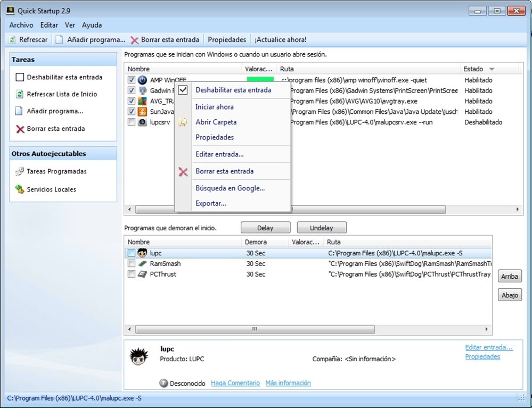The width and height of the screenshot is (532, 408).
Task: Select the Gadwin PrintScreen icon
Action: coord(143,91)
